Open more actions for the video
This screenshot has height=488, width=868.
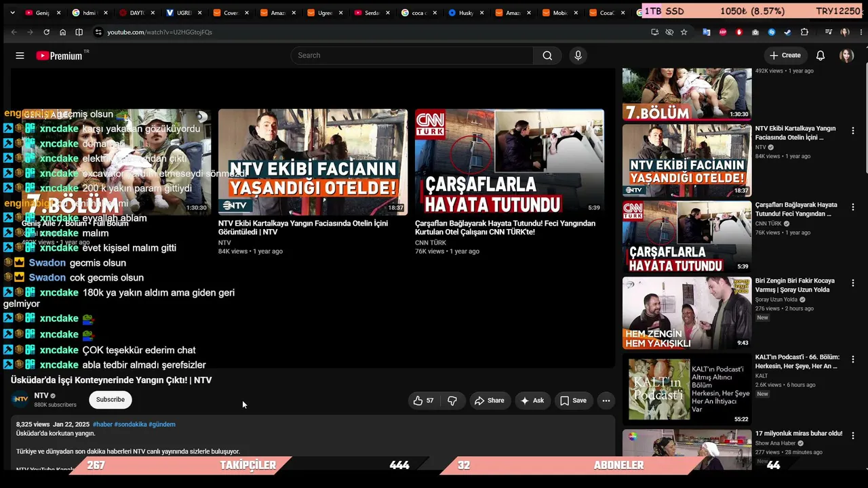pos(606,401)
